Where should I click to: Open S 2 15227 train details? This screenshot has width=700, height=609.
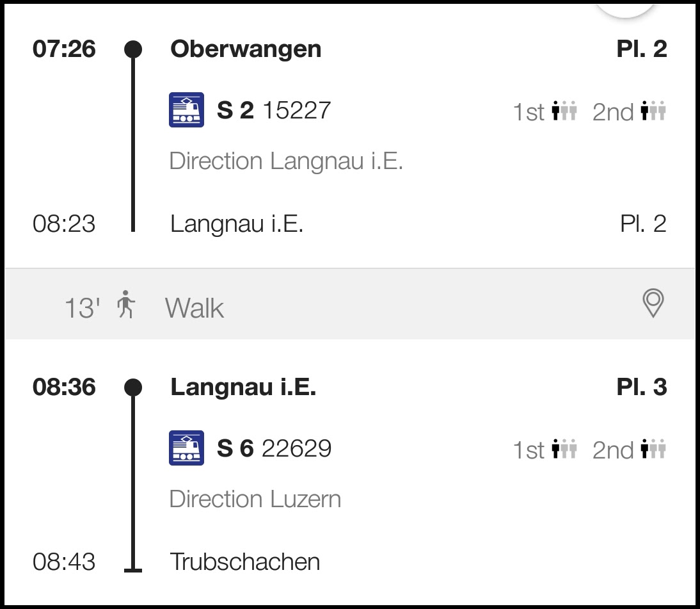(x=274, y=111)
